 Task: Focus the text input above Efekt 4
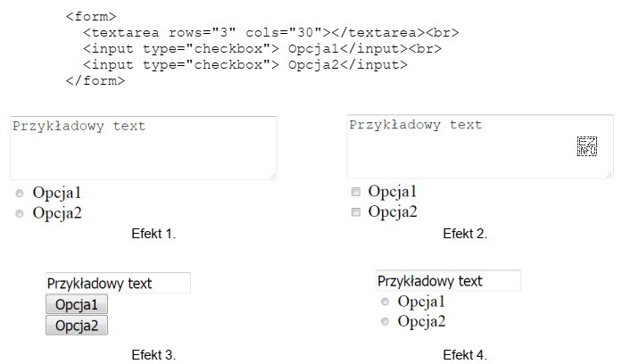[448, 281]
